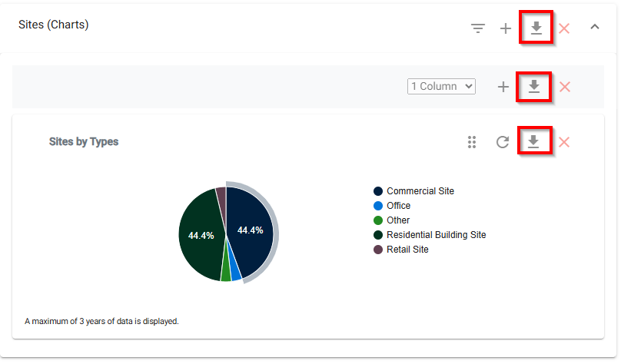Download the chart row using its download icon
Viewport: 621px width, 364px height.
(534, 86)
